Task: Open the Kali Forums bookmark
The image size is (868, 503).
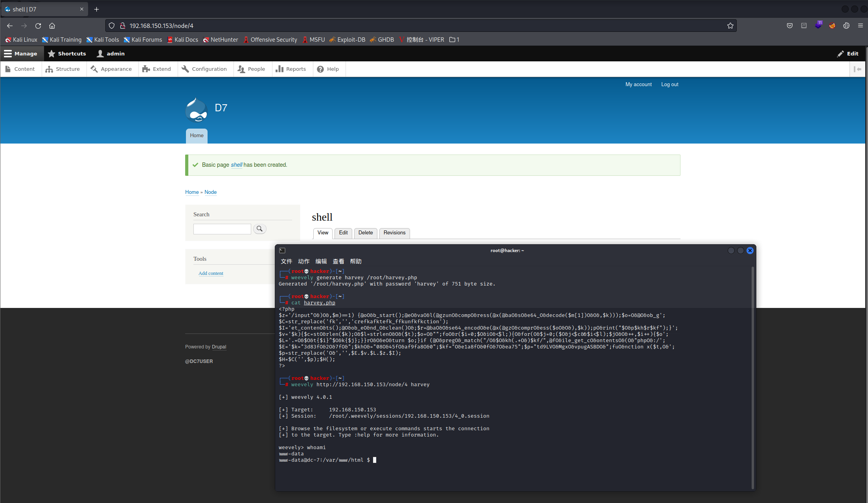Action: (143, 40)
